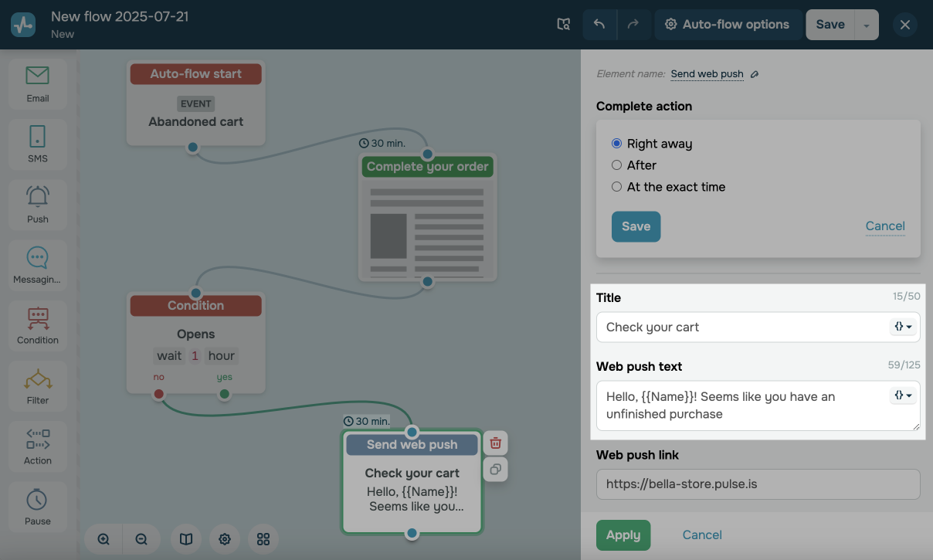
Task: Select At the exact time option
Action: tap(616, 187)
